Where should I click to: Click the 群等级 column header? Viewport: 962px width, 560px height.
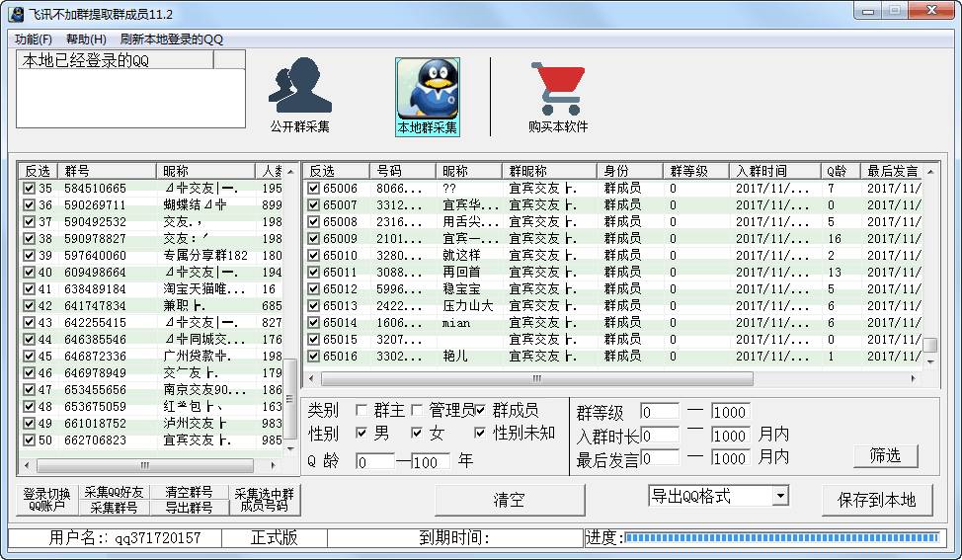pos(696,171)
